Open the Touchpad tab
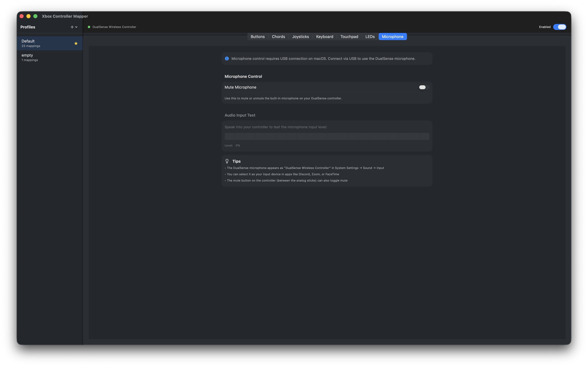The width and height of the screenshot is (588, 367). [349, 37]
